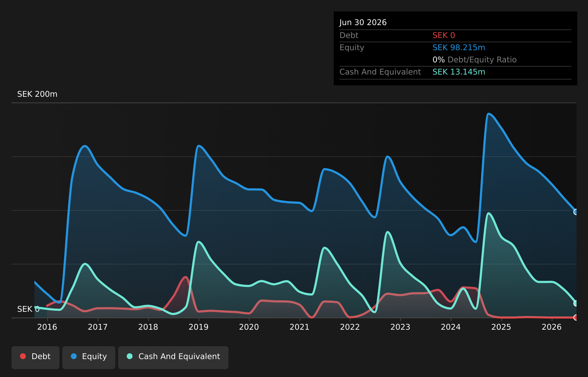The width and height of the screenshot is (588, 377).
Task: Click the 2018 x-axis label
Action: [148, 327]
